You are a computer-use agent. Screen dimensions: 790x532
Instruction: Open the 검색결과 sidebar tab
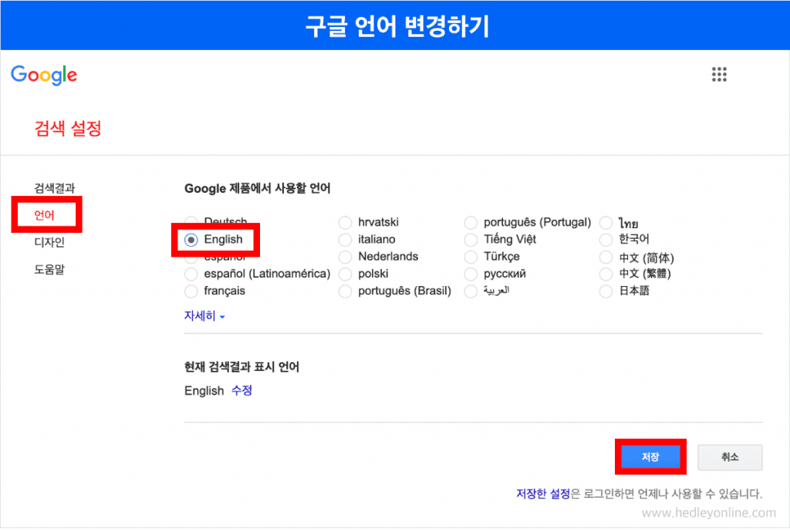click(55, 188)
